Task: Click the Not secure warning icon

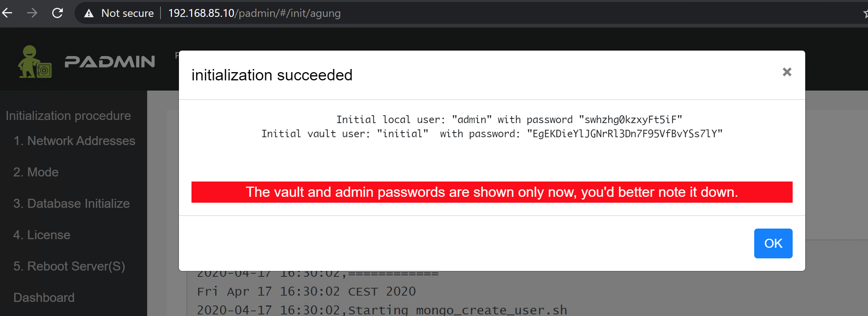Action: (89, 13)
